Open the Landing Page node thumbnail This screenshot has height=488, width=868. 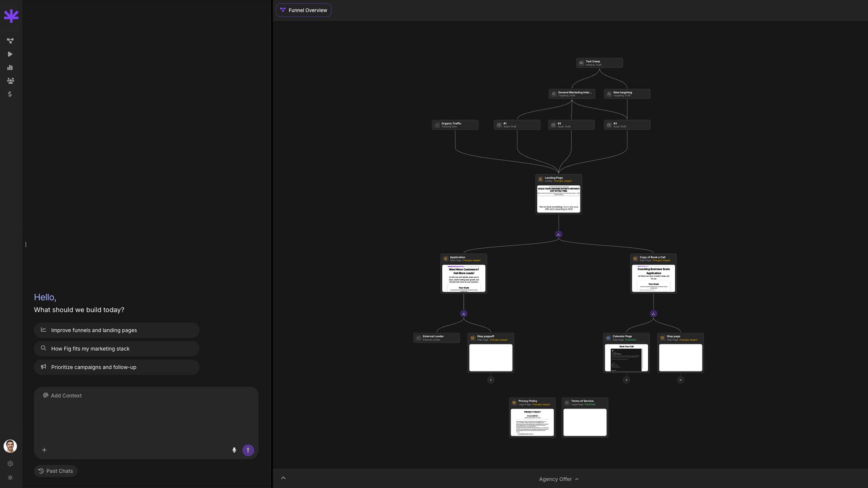point(558,199)
